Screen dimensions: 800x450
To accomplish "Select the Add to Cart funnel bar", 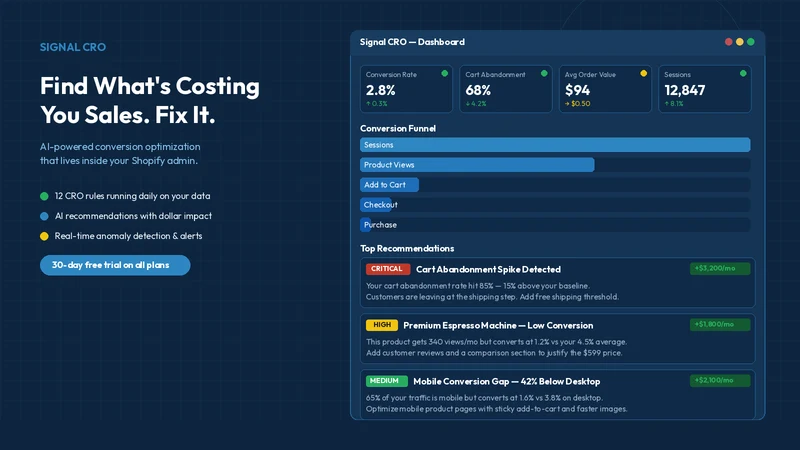I will coord(389,185).
